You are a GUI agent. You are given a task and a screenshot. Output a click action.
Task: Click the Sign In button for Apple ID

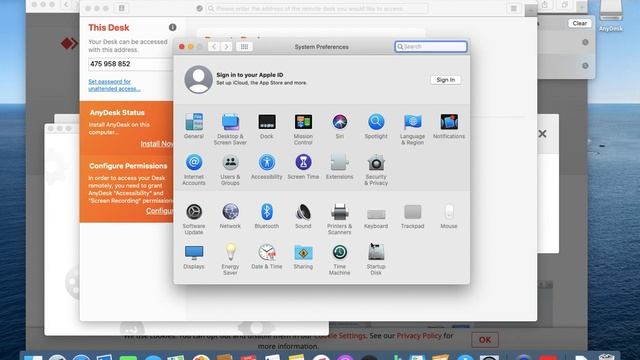(445, 80)
